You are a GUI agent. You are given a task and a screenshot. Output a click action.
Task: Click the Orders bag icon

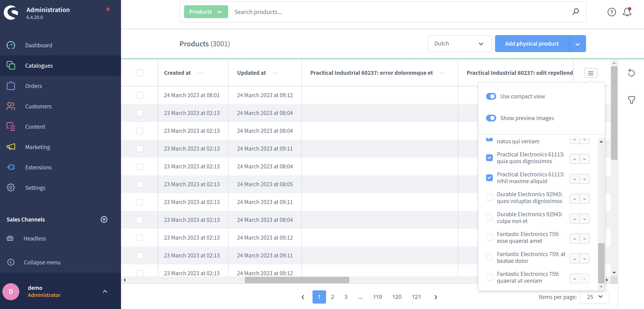tap(11, 86)
